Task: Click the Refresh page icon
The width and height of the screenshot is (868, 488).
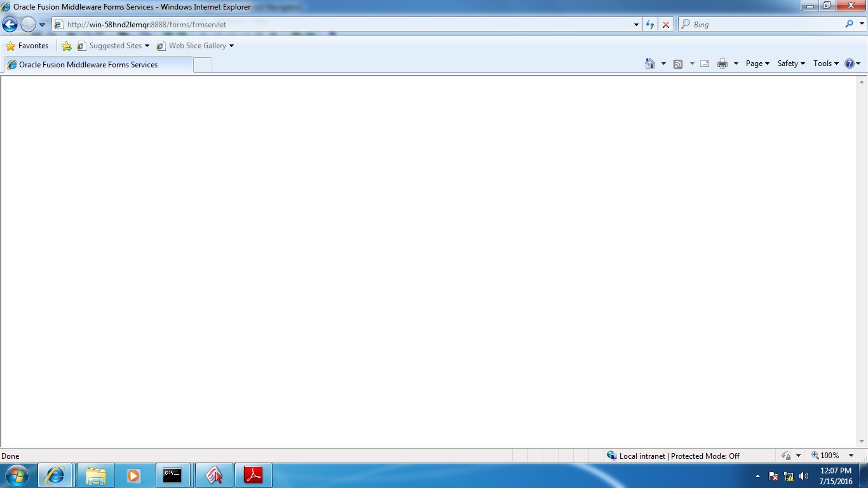Action: point(650,25)
